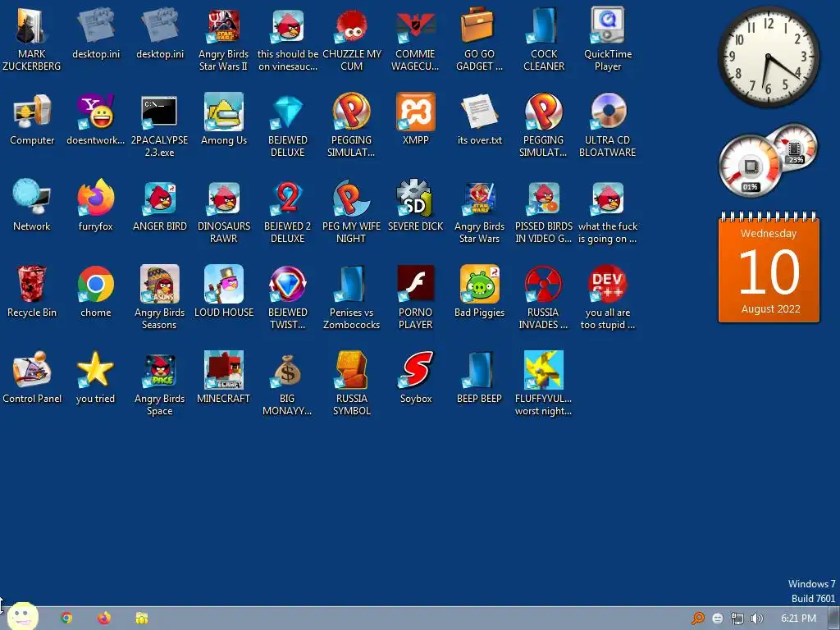Open the folder icon pinned on taskbar
840x630 pixels.
[x=141, y=619]
